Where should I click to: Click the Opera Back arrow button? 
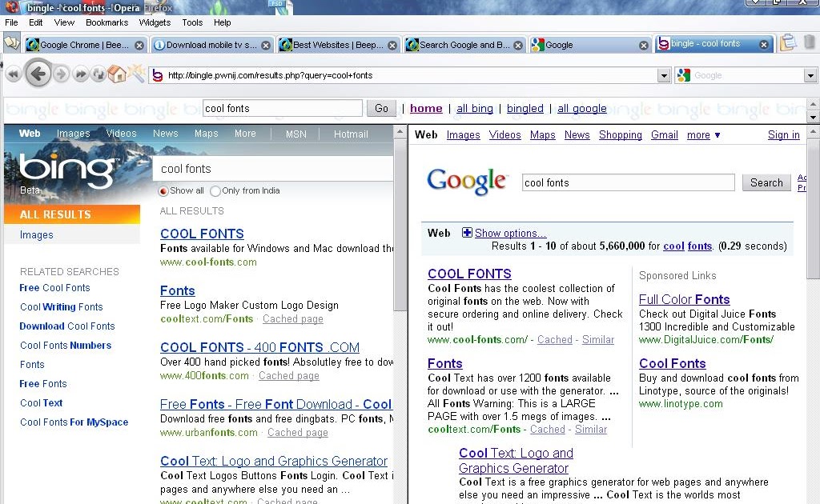pyautogui.click(x=38, y=74)
